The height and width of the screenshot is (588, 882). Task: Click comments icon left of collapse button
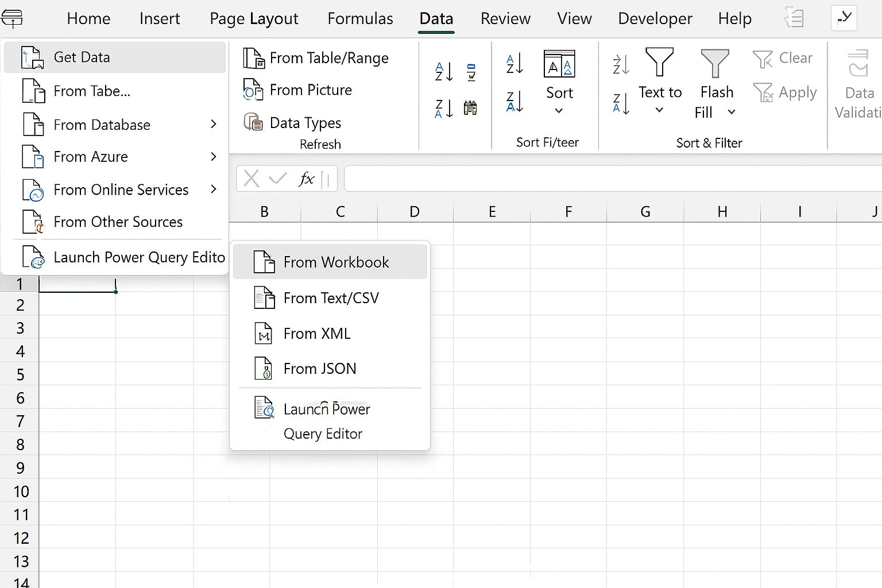point(794,18)
